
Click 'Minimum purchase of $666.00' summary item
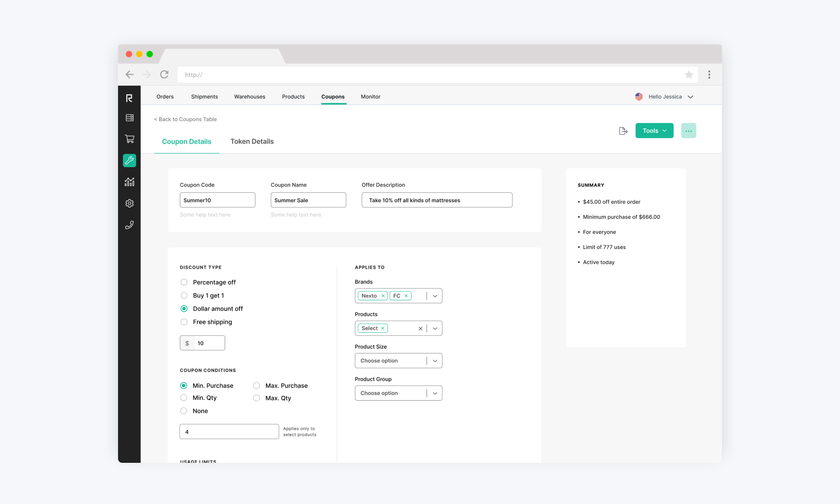coord(621,217)
